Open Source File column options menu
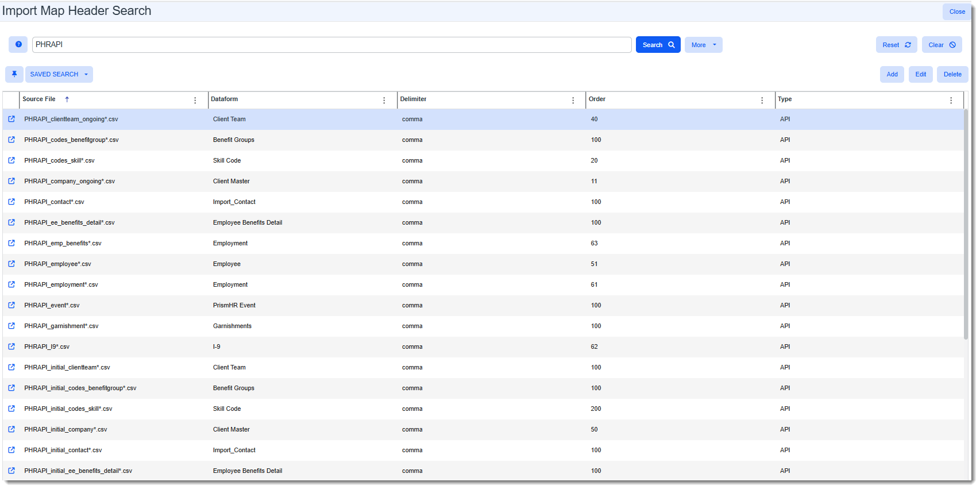Image resolution: width=980 pixels, height=489 pixels. click(x=195, y=100)
